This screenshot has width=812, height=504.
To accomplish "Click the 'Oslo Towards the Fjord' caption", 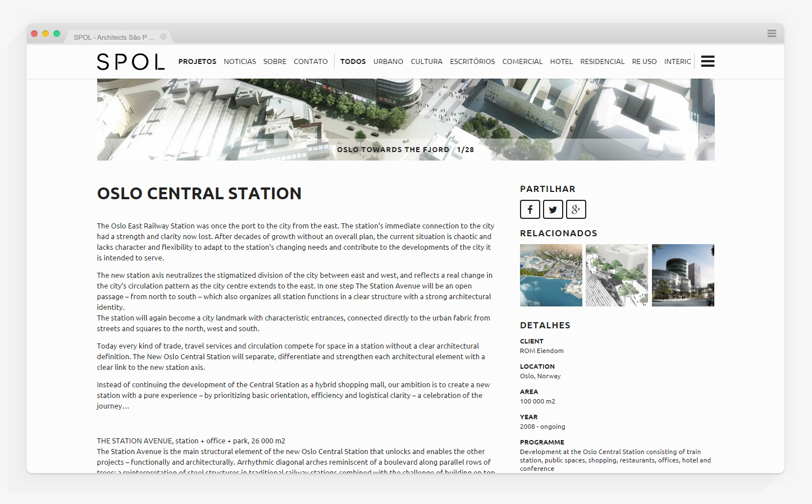I will 393,150.
